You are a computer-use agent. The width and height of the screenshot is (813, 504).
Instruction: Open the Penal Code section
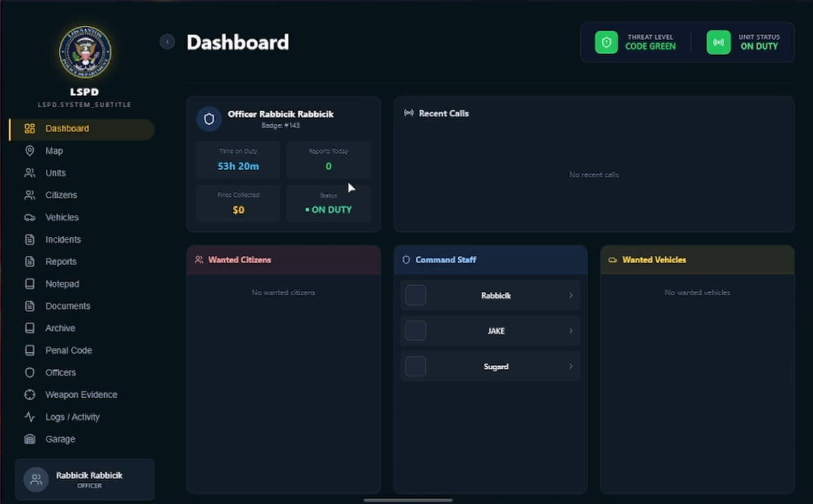pos(82,350)
